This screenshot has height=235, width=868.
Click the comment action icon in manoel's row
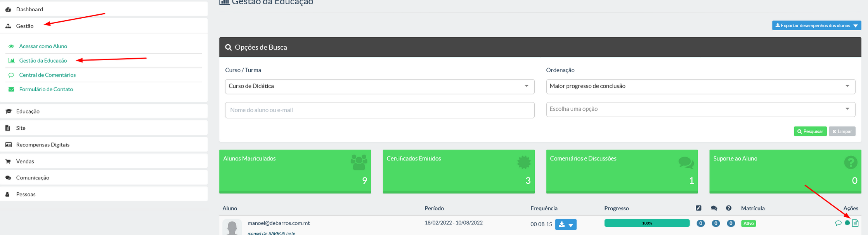(838, 223)
